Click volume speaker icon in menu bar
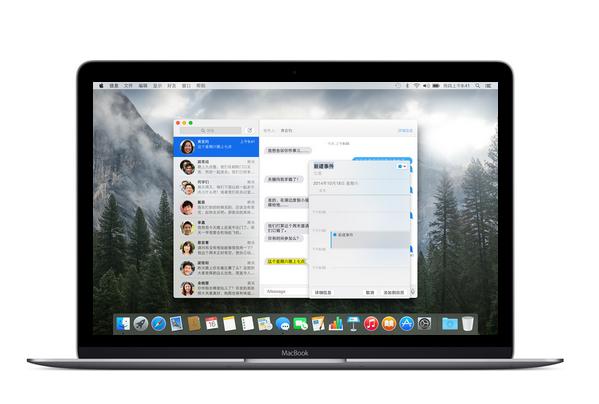This screenshot has width=599, height=404. [426, 86]
